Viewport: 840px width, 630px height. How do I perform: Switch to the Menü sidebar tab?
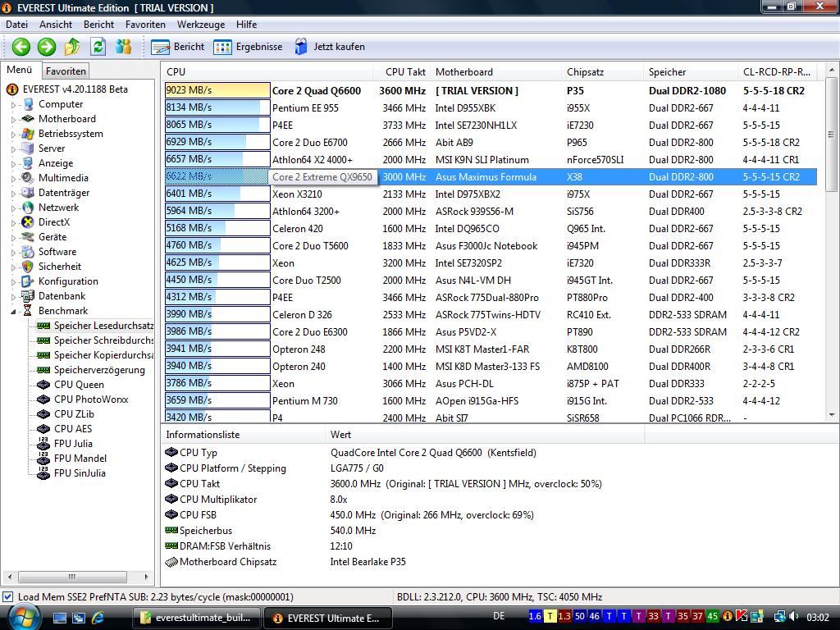[20, 71]
